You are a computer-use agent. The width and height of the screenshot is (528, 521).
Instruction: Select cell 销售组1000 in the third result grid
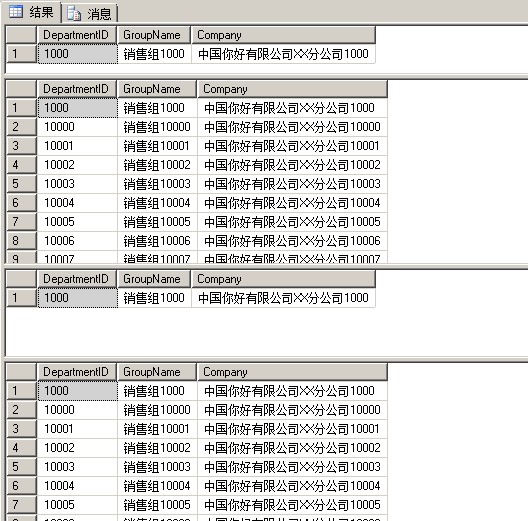pyautogui.click(x=154, y=298)
